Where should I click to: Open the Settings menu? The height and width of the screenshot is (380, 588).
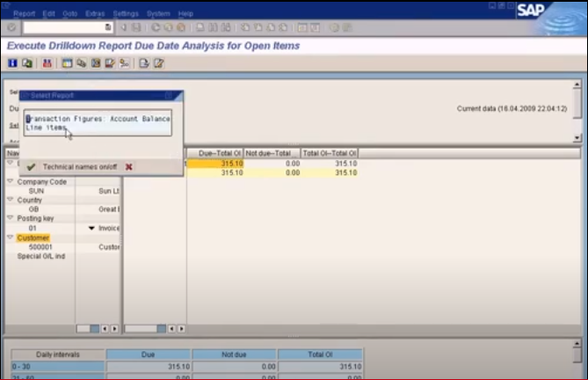pos(126,13)
